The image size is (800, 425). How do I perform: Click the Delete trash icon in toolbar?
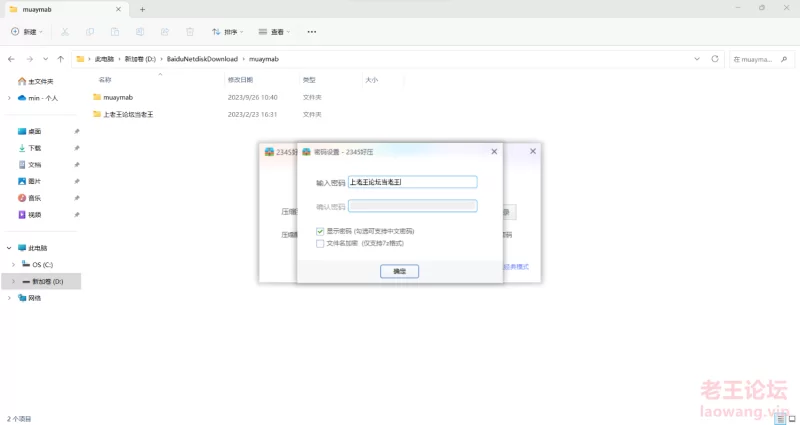190,32
